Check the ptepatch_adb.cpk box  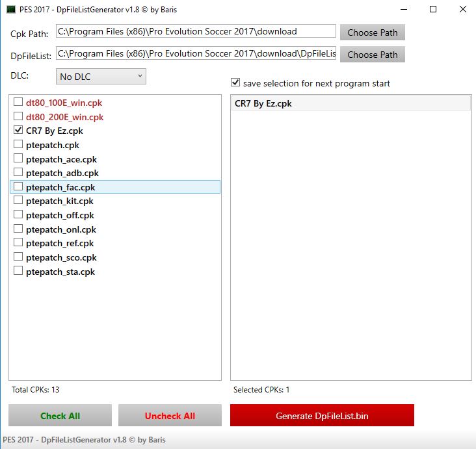click(18, 172)
